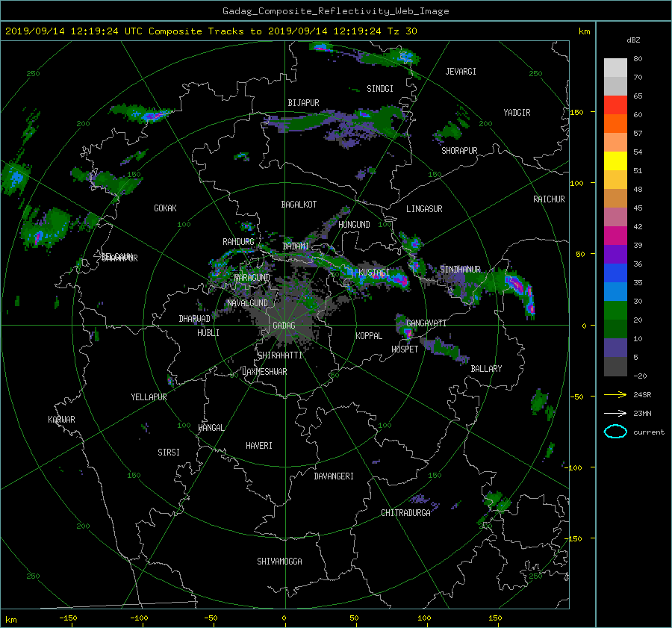Click the GOKAK city label
This screenshot has height=628, width=672.
[x=165, y=208]
